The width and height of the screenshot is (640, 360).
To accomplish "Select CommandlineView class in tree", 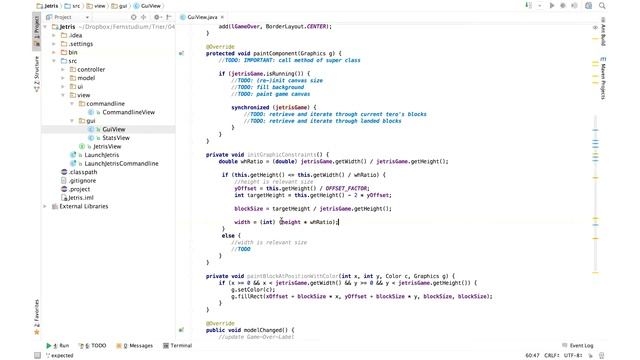I will pos(122,112).
